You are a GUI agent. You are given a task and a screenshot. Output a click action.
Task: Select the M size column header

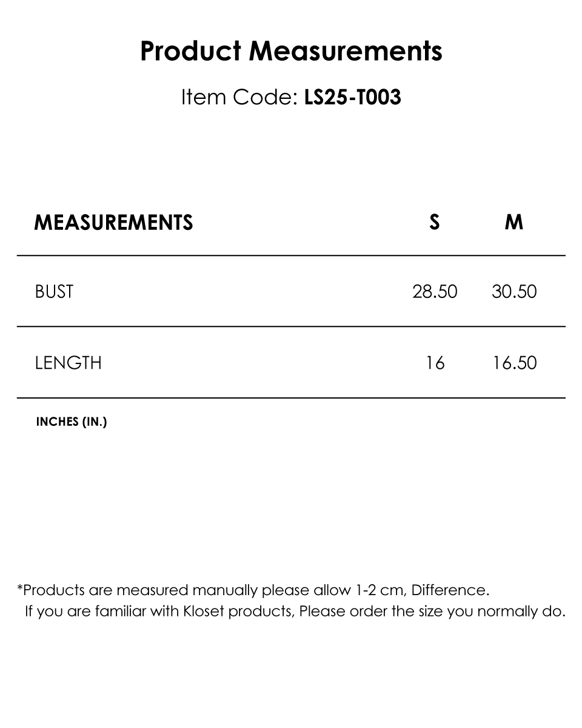pyautogui.click(x=514, y=223)
